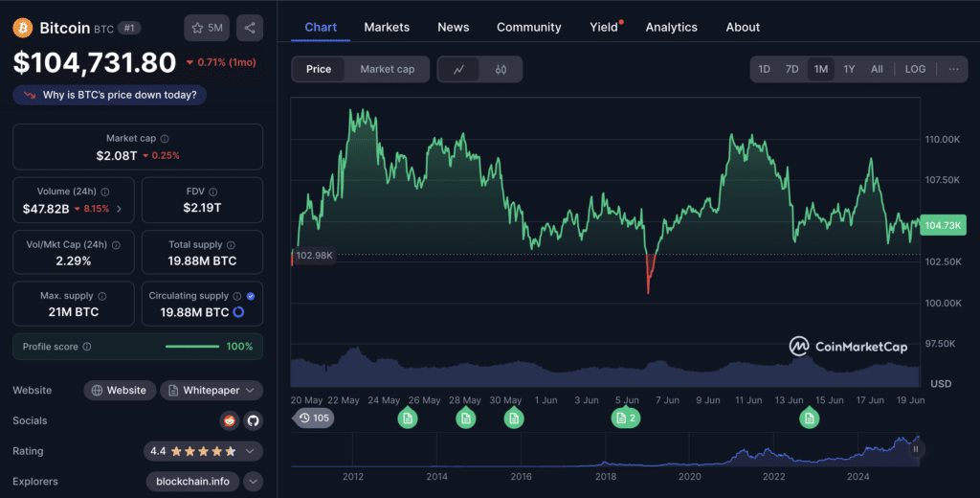The image size is (980, 498).
Task: Click the Vol/Mkt Cap info icon
Action: click(116, 245)
